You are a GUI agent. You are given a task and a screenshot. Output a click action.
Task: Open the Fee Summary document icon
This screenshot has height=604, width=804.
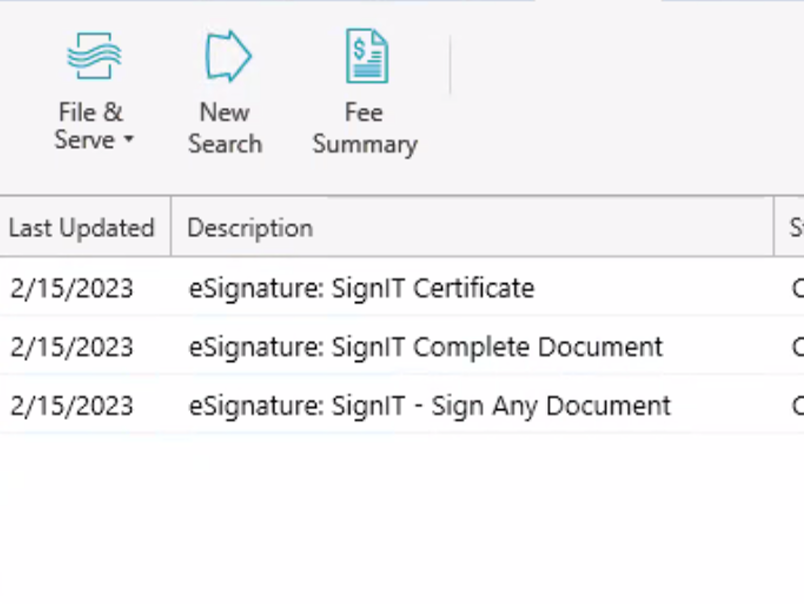(366, 56)
